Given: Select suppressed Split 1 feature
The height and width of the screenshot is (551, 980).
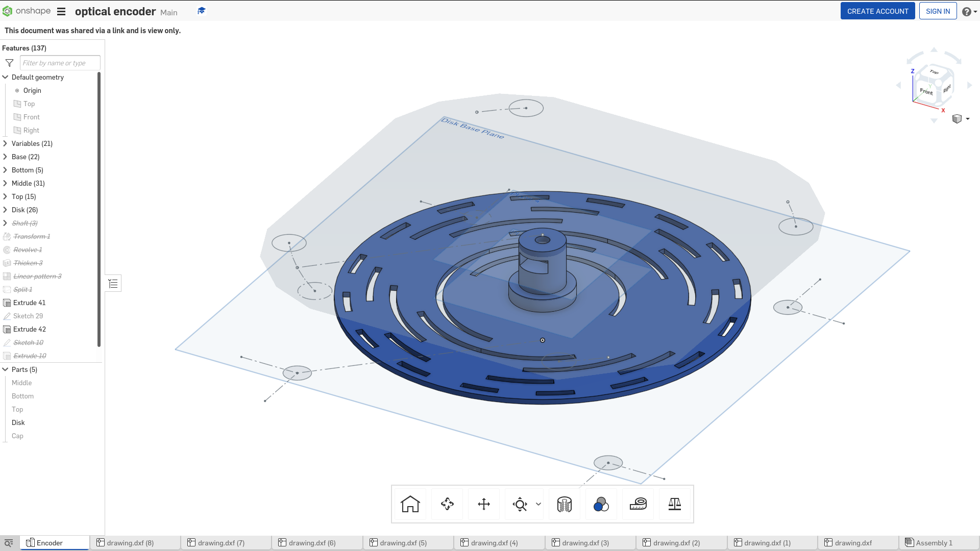Looking at the screenshot, I should tap(22, 289).
